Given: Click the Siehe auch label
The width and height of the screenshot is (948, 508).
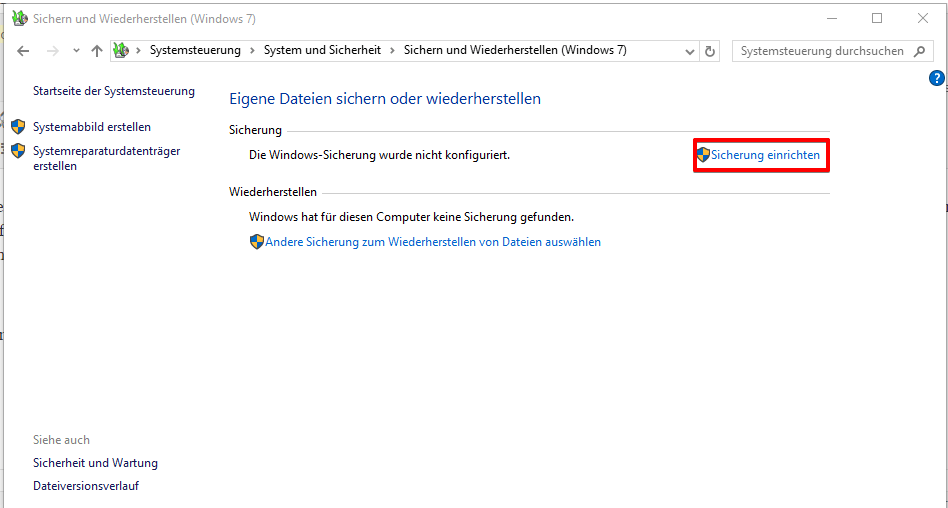Looking at the screenshot, I should (x=61, y=440).
